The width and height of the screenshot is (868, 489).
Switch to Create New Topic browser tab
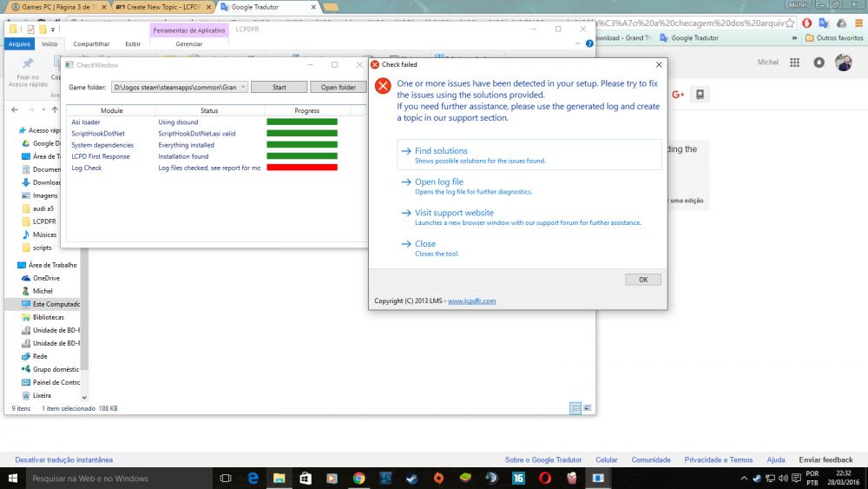click(163, 7)
